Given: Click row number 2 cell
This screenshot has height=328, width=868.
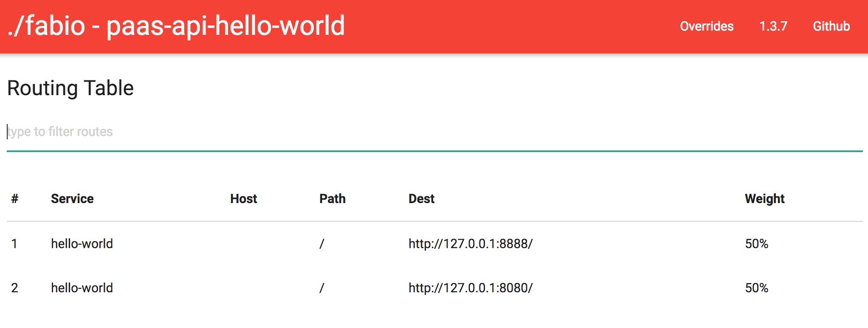Looking at the screenshot, I should click(14, 288).
